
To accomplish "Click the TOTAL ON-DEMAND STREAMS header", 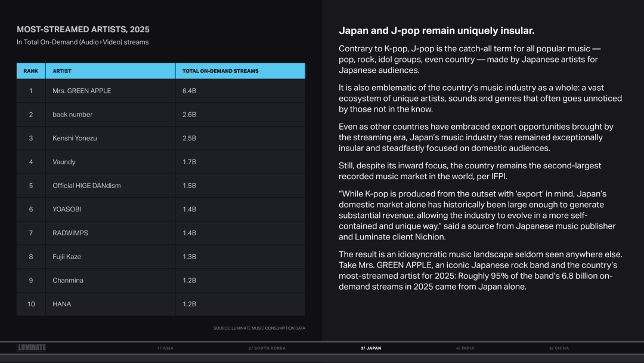I will (221, 71).
